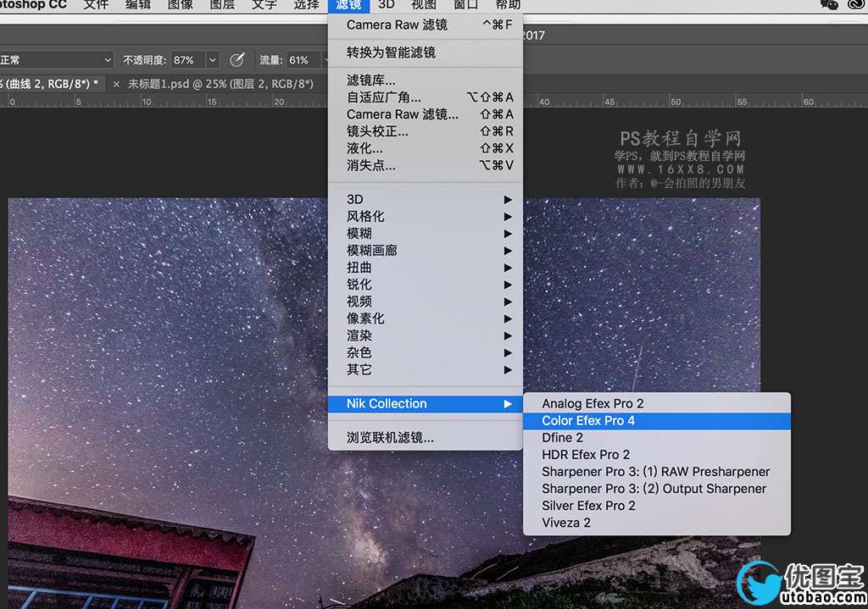Open the 正常 blend mode dropdown
This screenshot has width=868, height=609.
[x=56, y=60]
